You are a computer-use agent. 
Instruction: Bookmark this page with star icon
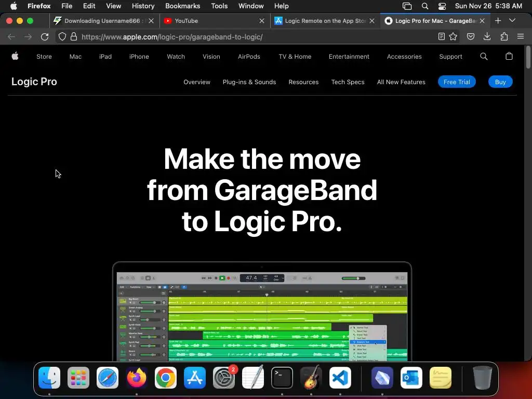[x=453, y=37]
